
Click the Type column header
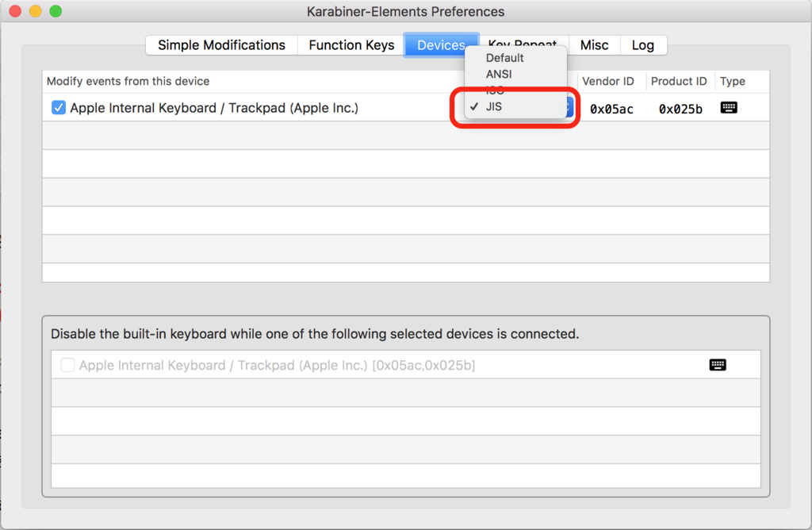[732, 82]
